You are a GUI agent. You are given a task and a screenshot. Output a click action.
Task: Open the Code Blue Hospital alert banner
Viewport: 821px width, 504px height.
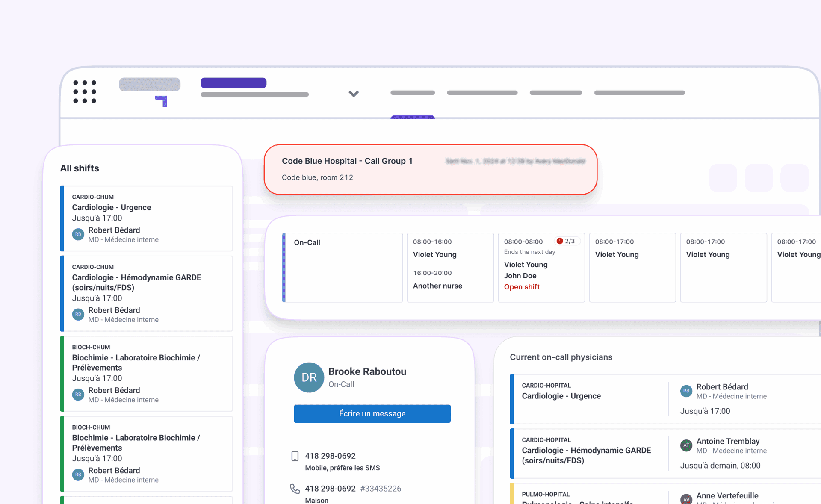[430, 169]
